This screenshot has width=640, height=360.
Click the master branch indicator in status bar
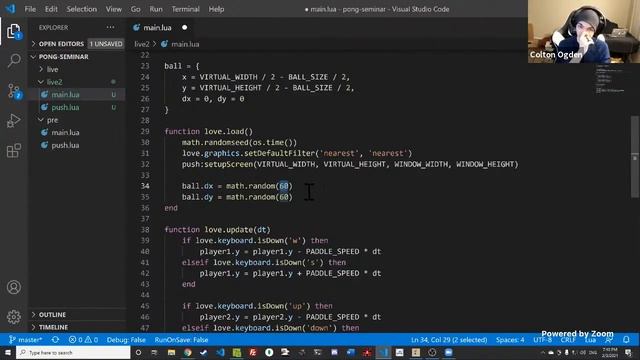[25, 340]
